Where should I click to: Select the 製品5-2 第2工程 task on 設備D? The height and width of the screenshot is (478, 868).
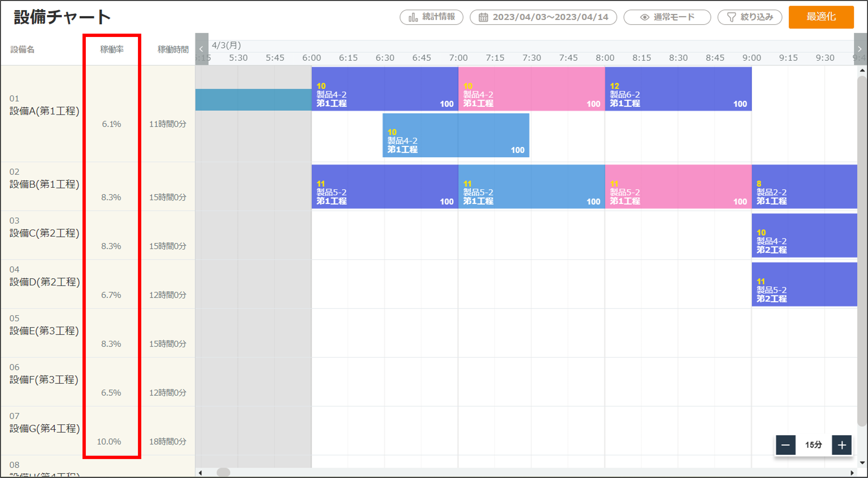pos(804,284)
